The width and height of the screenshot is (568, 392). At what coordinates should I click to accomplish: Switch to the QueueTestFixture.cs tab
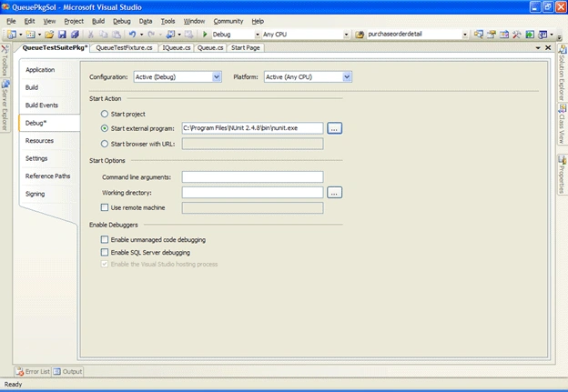pyautogui.click(x=124, y=48)
